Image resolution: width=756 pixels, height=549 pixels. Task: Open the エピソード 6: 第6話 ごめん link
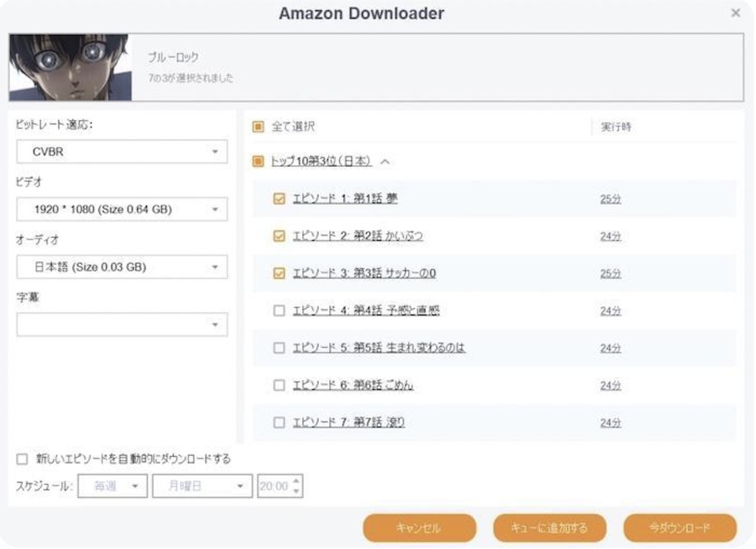click(353, 385)
